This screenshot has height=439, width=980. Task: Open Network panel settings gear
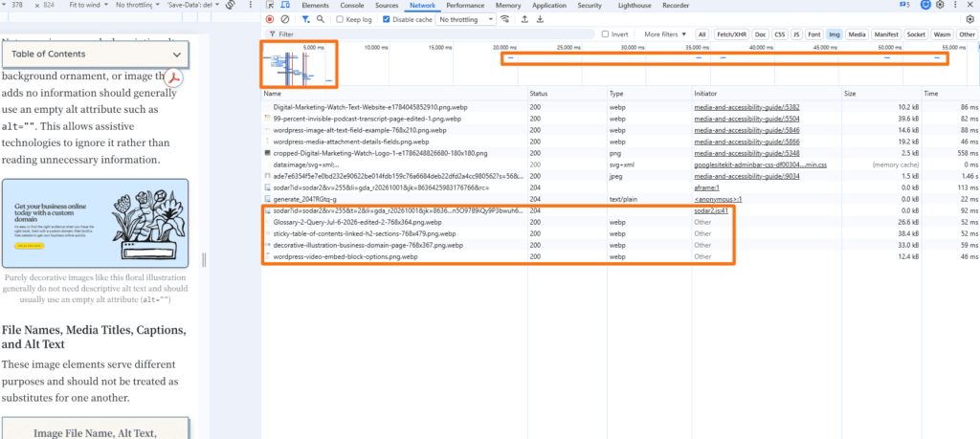pyautogui.click(x=970, y=19)
